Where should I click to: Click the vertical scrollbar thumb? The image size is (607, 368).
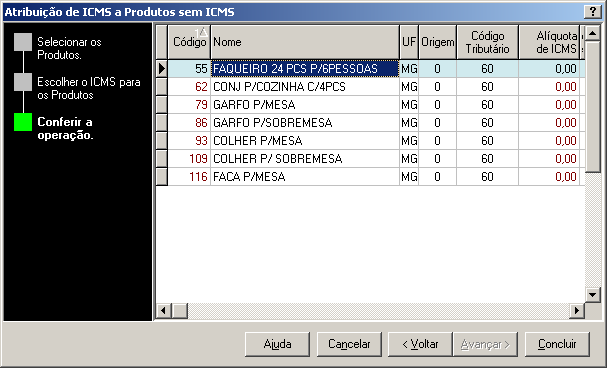click(592, 107)
